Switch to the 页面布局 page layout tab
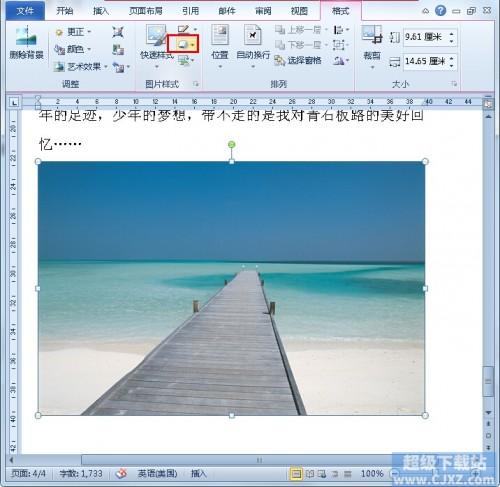The width and height of the screenshot is (500, 487). pos(146,11)
